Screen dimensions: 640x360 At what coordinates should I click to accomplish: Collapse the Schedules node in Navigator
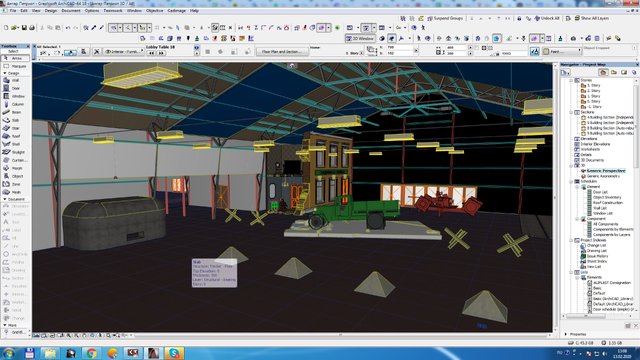(571, 181)
